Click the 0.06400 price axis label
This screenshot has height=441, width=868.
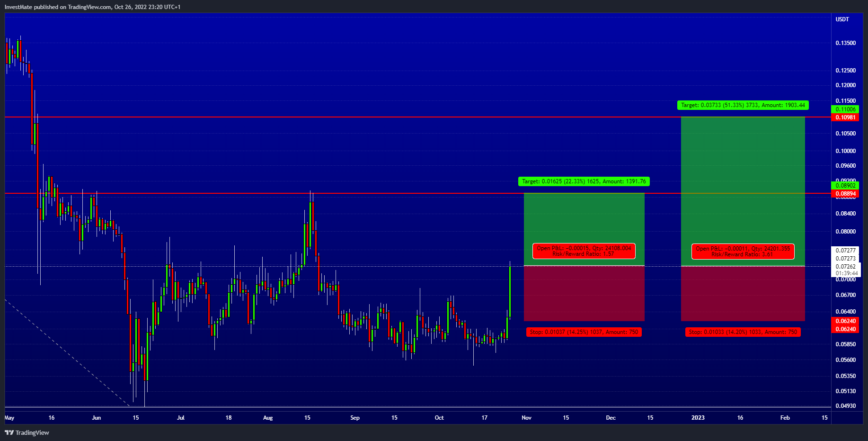845,312
